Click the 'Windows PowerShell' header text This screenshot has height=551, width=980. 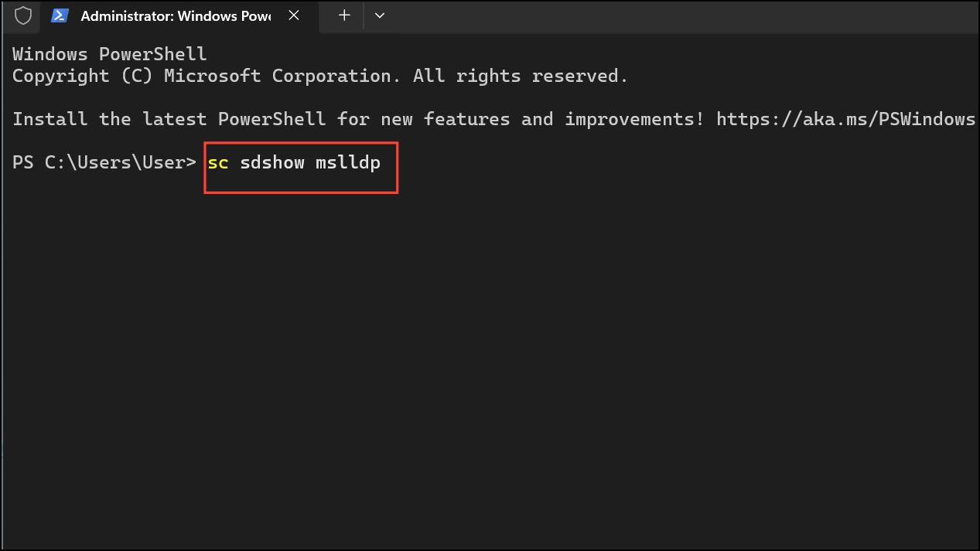(x=108, y=53)
